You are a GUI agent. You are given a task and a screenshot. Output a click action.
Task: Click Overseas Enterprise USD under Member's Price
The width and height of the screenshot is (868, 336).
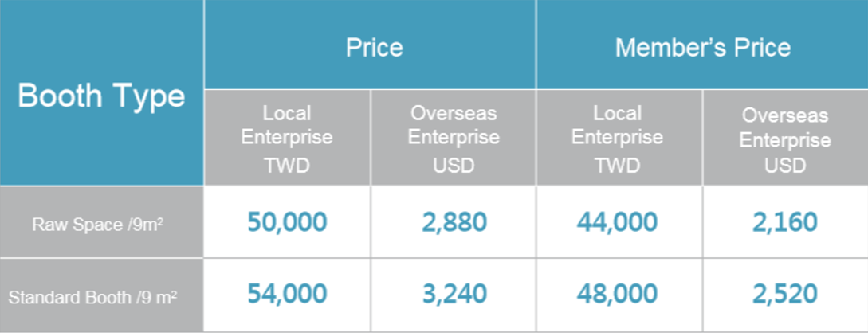coord(786,138)
